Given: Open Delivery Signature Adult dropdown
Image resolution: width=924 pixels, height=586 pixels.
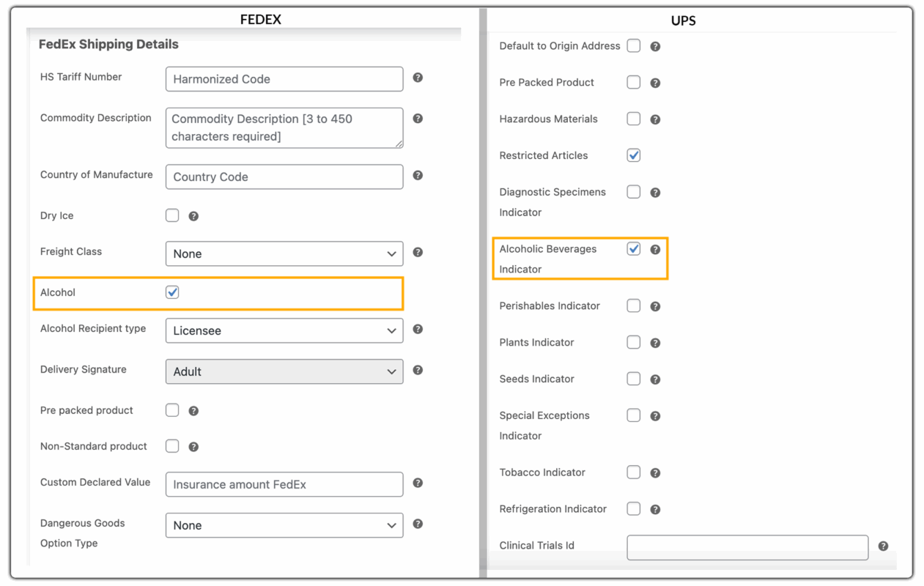Looking at the screenshot, I should pos(284,371).
